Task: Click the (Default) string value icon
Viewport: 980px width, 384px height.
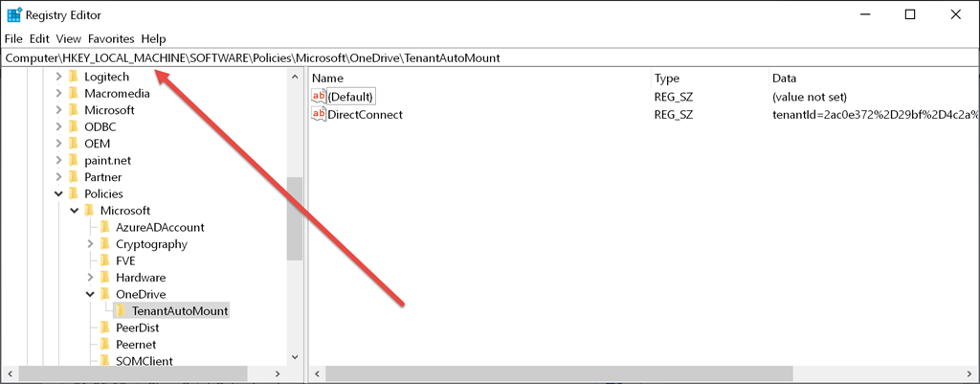Action: pos(319,97)
